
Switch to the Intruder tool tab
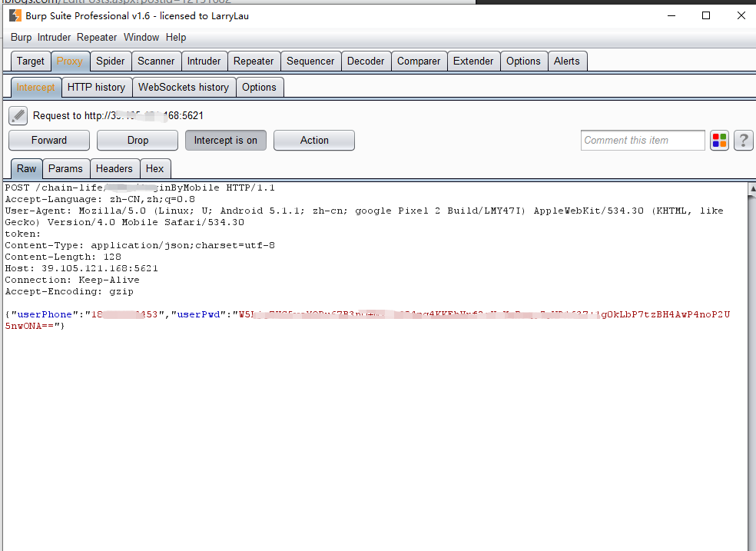204,61
